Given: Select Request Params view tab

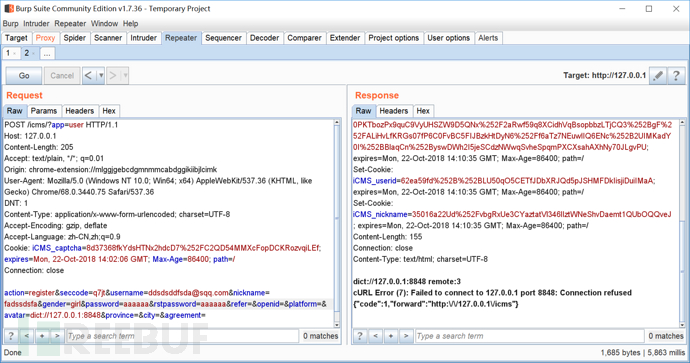Looking at the screenshot, I should [x=44, y=111].
